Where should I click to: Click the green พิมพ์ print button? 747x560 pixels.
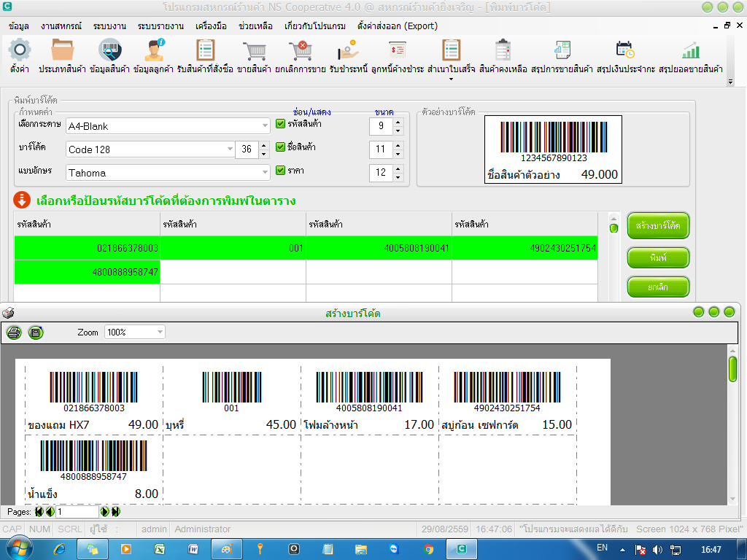(x=658, y=257)
